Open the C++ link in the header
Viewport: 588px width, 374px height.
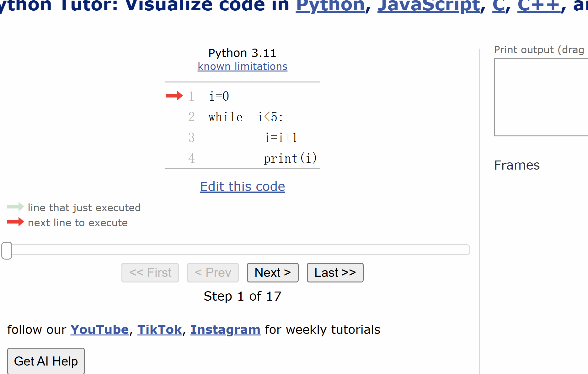[x=539, y=6]
